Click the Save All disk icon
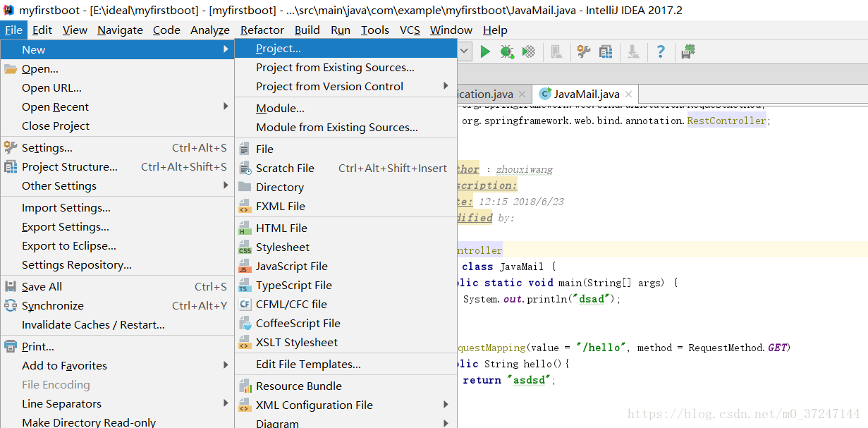This screenshot has width=868, height=428. [x=11, y=286]
